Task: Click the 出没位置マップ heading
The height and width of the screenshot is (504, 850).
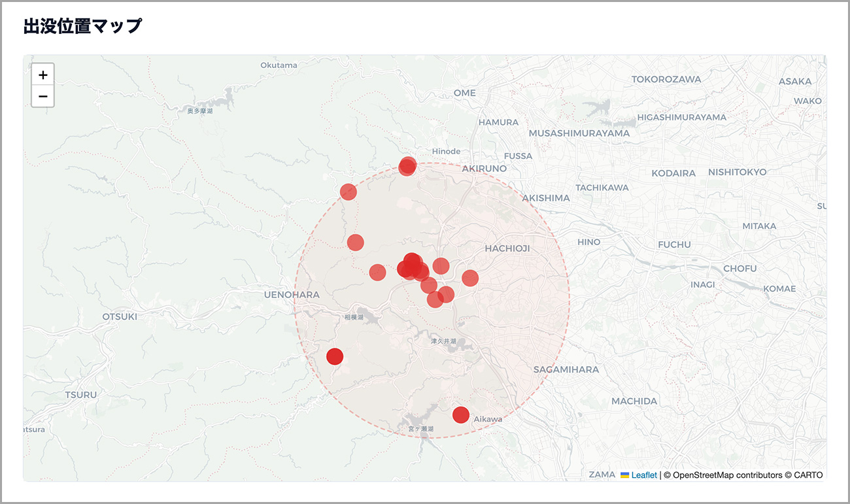Action: click(82, 26)
